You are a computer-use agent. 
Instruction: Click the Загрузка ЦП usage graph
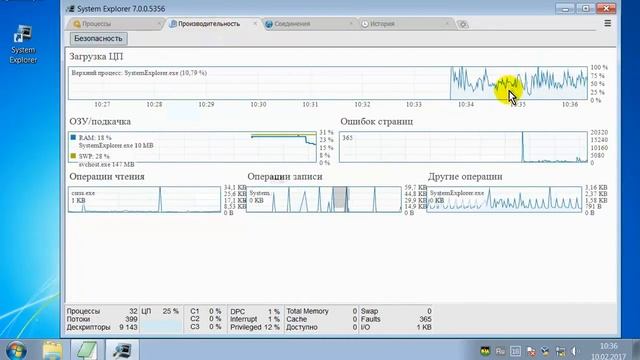(328, 83)
